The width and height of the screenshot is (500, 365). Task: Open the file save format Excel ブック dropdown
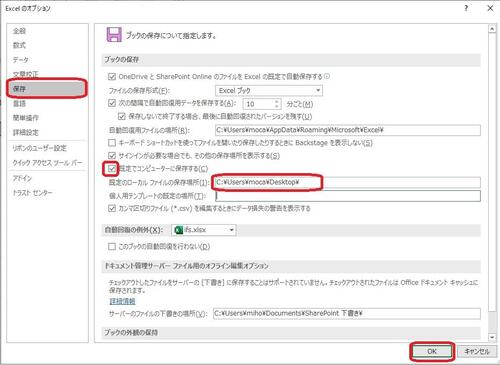pos(269,90)
